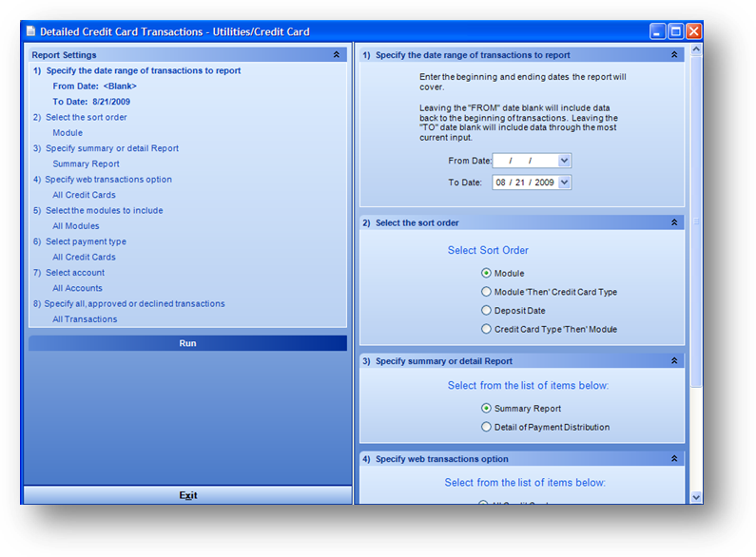Select Module 'Then' Credit Card Type option
756x557 pixels.
487,292
